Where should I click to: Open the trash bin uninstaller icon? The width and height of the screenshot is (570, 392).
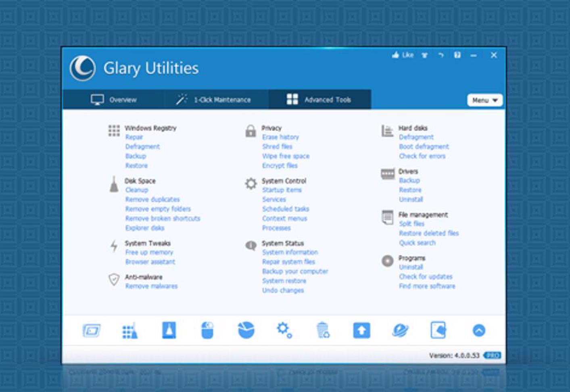click(323, 330)
